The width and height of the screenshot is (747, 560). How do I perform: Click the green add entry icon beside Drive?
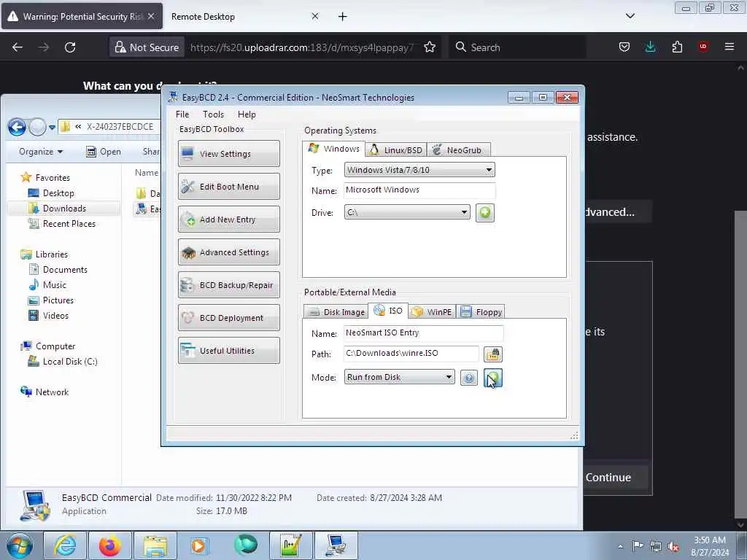pos(484,212)
